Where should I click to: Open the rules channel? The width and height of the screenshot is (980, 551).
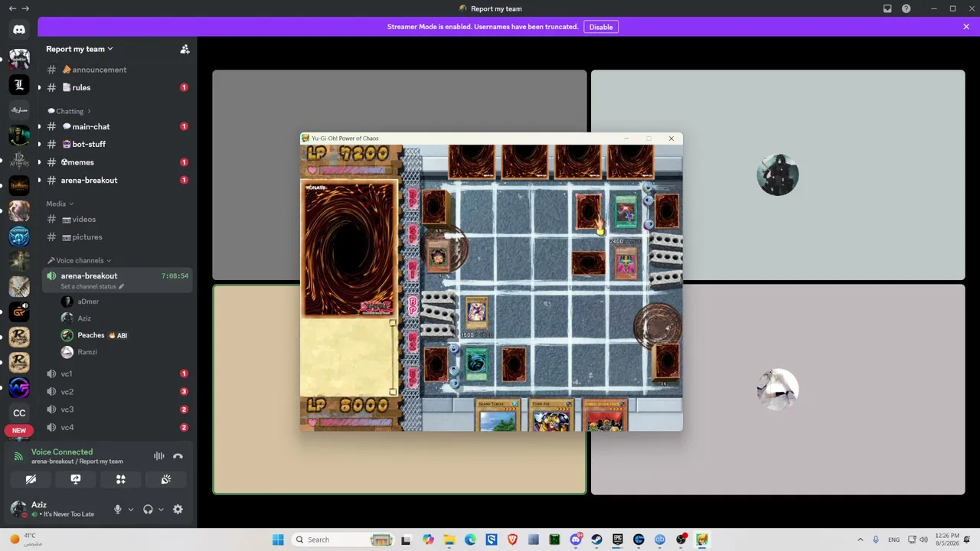pyautogui.click(x=117, y=87)
